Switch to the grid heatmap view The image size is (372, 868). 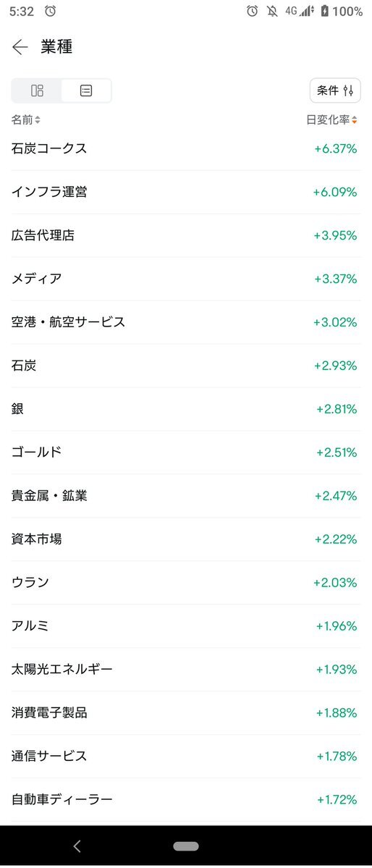coord(37,90)
